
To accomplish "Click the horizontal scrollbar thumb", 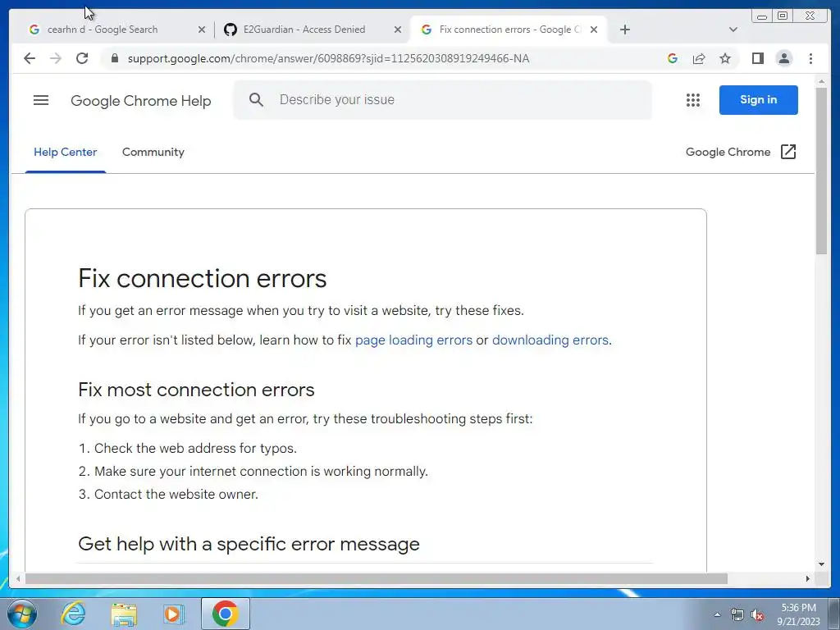I will click(x=376, y=578).
